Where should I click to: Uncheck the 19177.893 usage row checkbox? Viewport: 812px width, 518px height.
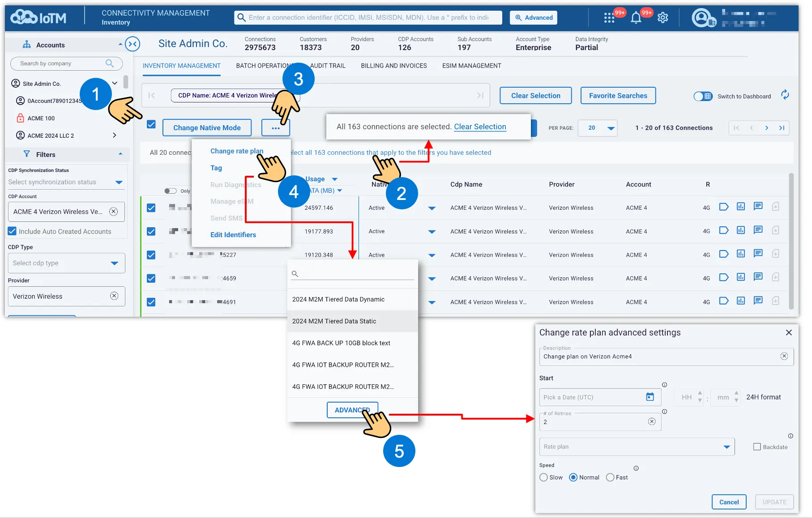click(151, 232)
